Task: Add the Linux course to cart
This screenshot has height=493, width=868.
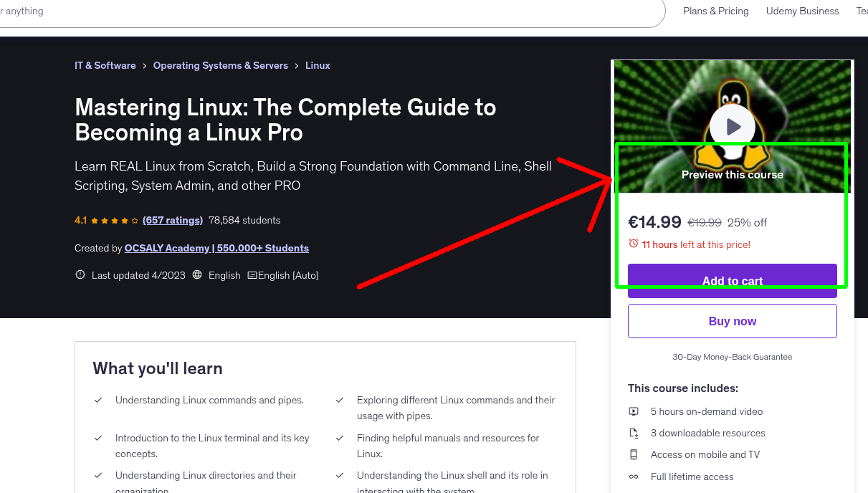Action: pyautogui.click(x=732, y=281)
